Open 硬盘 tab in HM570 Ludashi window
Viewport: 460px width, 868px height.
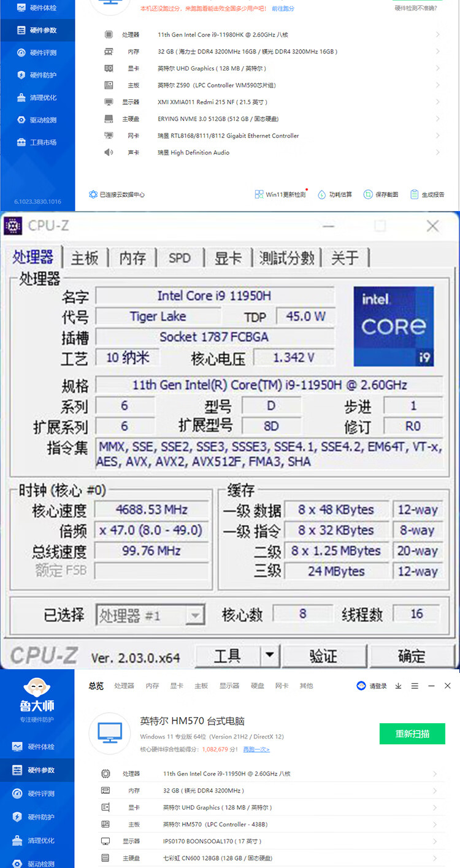tap(258, 686)
